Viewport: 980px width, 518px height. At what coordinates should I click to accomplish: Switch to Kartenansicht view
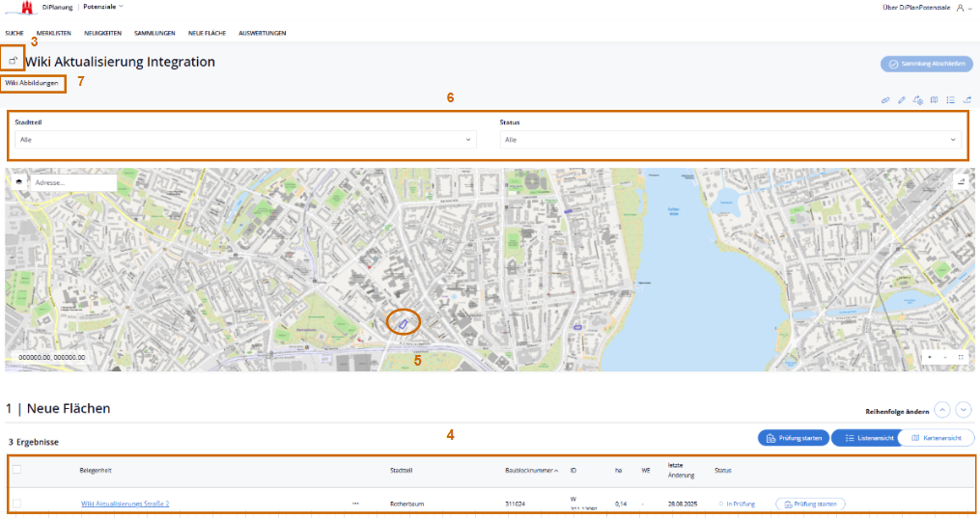(929, 438)
